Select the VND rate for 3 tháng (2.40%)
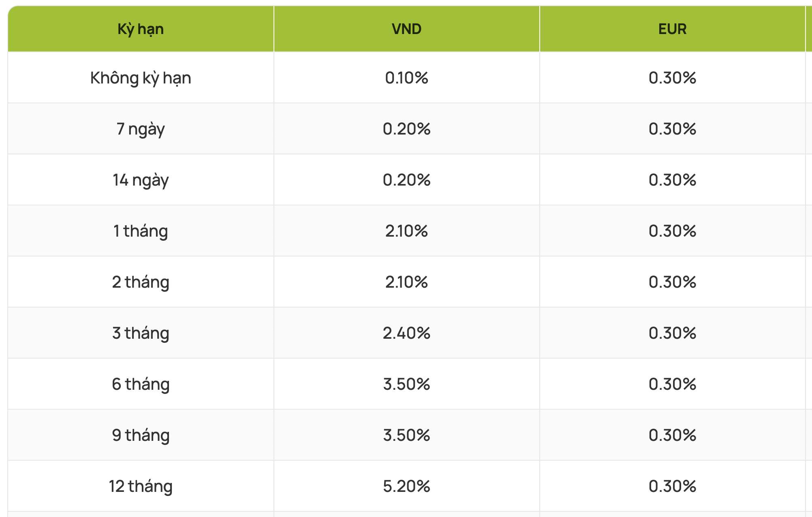 [x=406, y=333]
